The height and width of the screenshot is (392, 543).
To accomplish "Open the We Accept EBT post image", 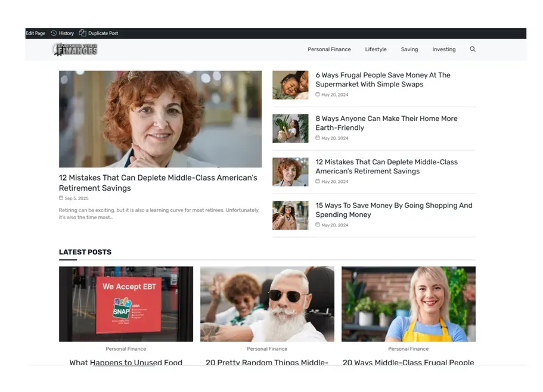I will click(x=126, y=304).
